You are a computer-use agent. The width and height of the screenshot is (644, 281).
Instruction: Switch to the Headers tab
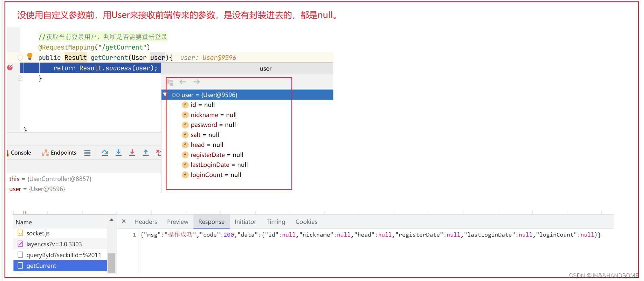click(x=145, y=222)
